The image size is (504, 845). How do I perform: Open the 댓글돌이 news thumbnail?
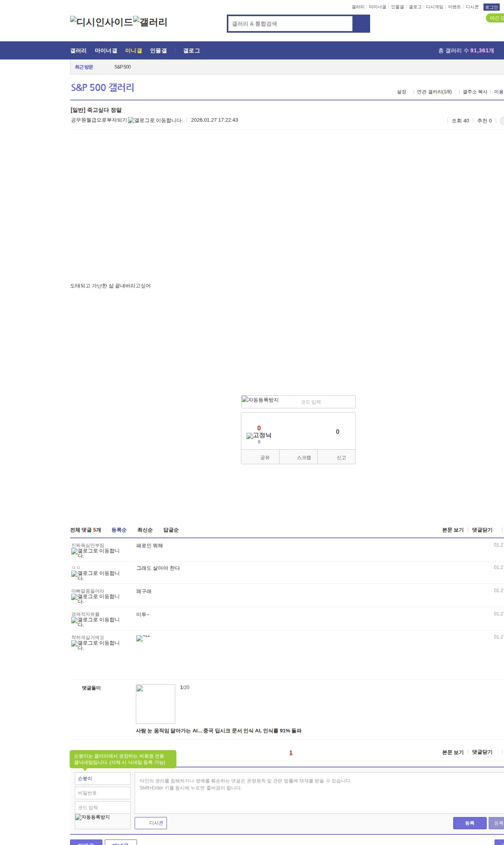(156, 704)
